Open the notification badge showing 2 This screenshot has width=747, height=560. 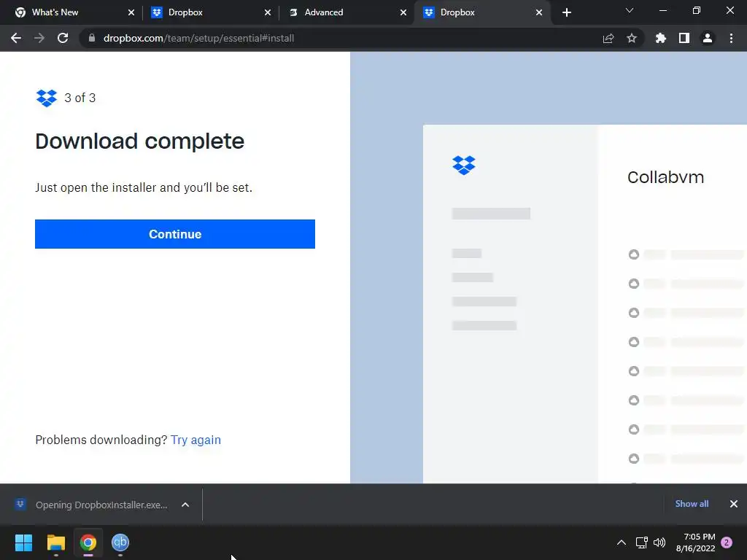pos(727,542)
